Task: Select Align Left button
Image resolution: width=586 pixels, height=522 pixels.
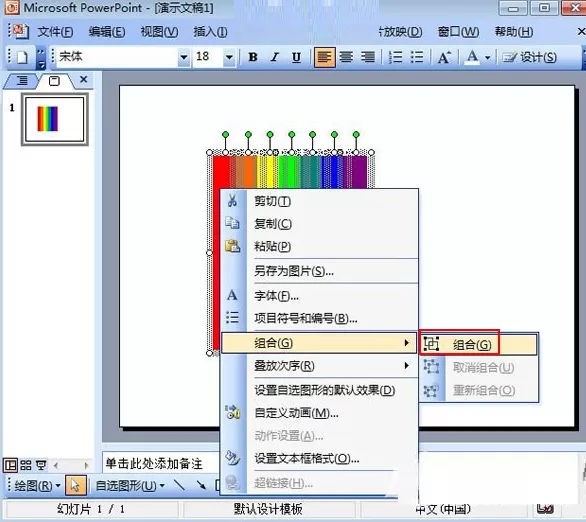Action: (x=324, y=57)
